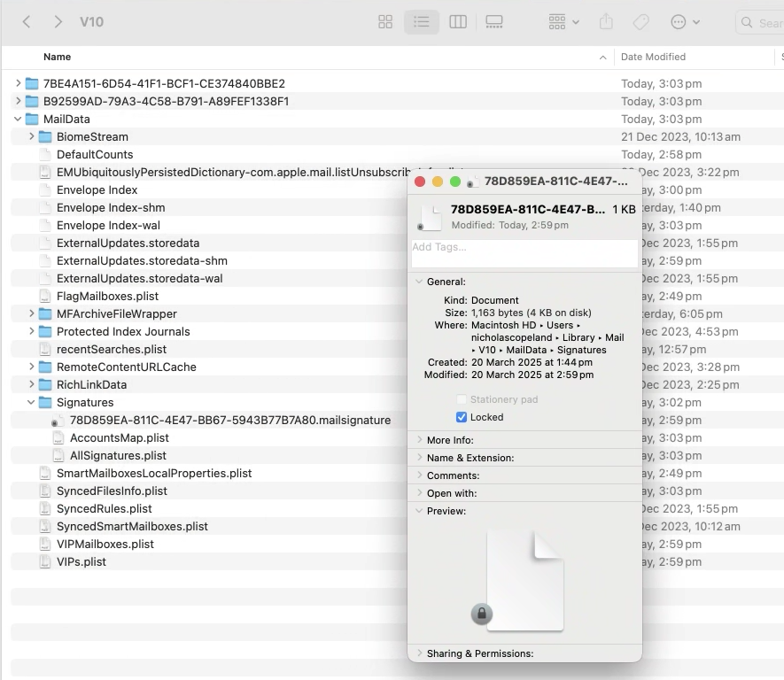The width and height of the screenshot is (784, 680).
Task: Select SyncedFilesInfo.plist file
Action: coord(112,491)
